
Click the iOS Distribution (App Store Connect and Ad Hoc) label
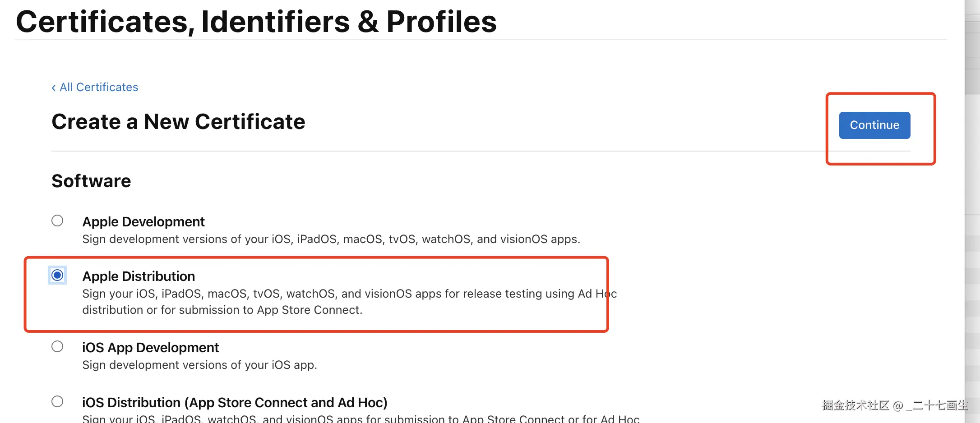235,402
